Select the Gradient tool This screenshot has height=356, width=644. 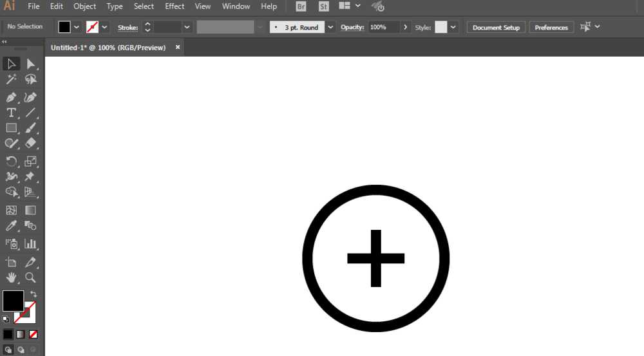(31, 211)
